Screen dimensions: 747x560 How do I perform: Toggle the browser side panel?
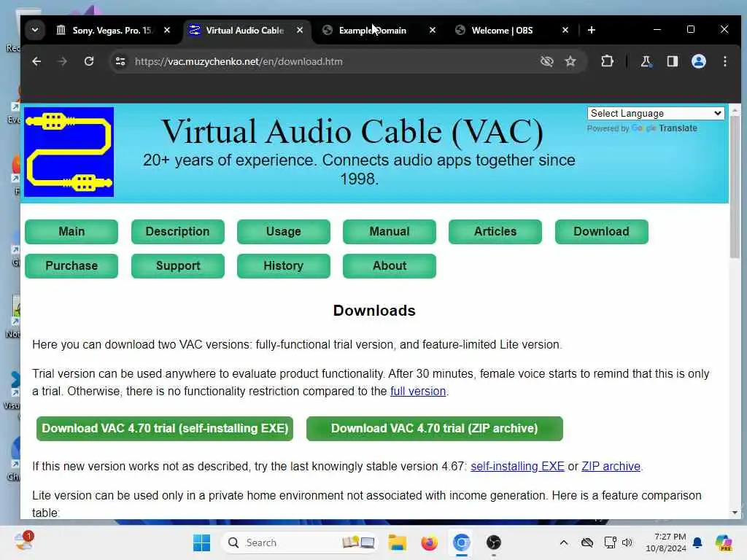[x=672, y=61]
